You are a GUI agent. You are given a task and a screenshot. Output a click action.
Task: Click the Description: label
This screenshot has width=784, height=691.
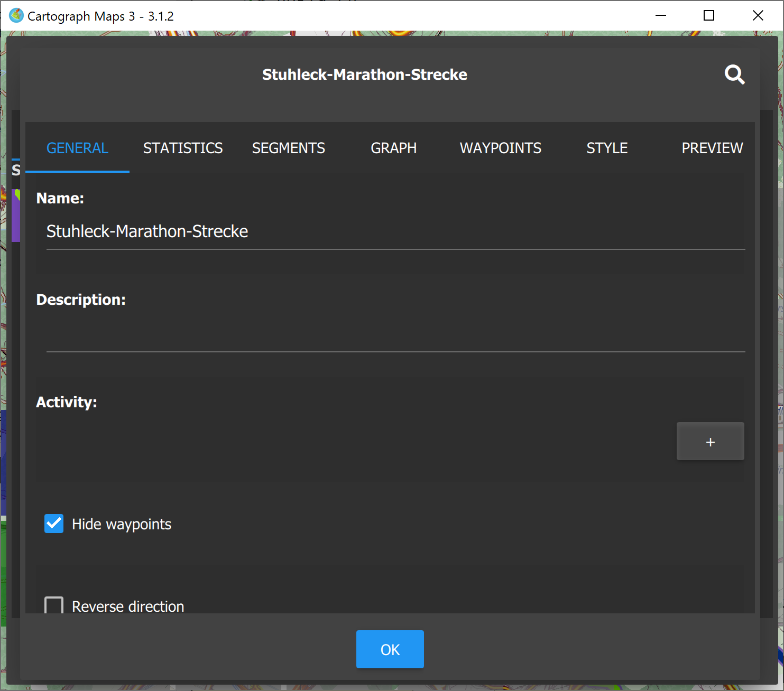(x=81, y=300)
